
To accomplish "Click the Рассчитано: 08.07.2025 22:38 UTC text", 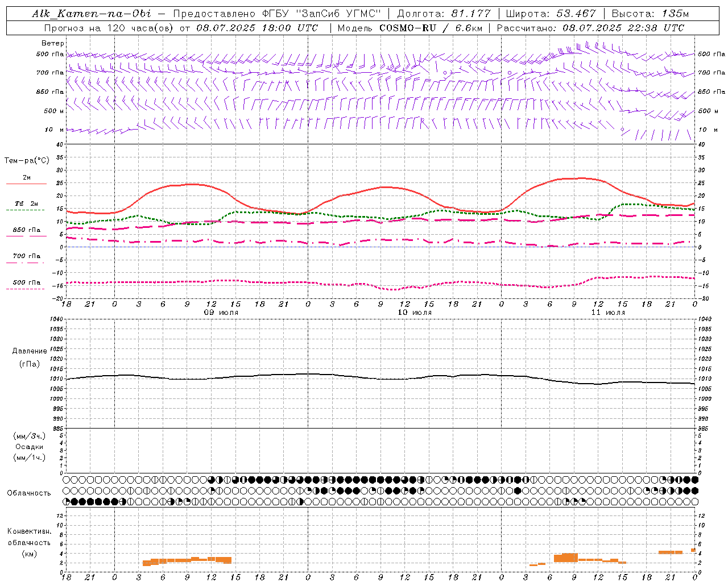I will click(x=590, y=28).
